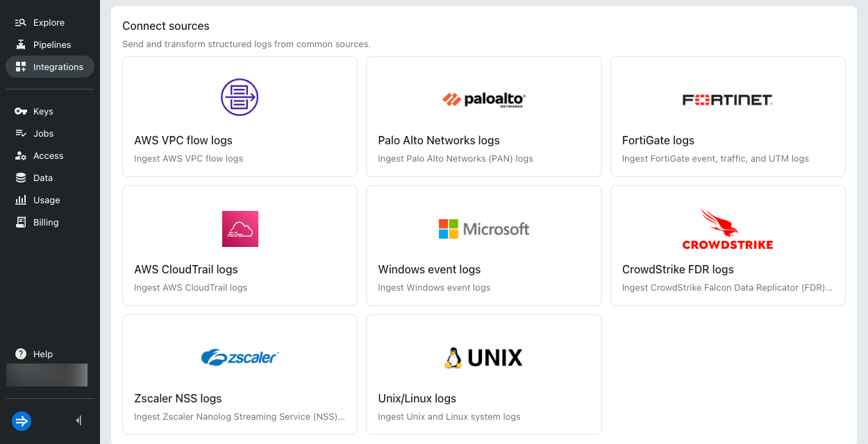Click 'Ingest AWS CloudTrail logs' description
868x444 pixels.
(190, 287)
